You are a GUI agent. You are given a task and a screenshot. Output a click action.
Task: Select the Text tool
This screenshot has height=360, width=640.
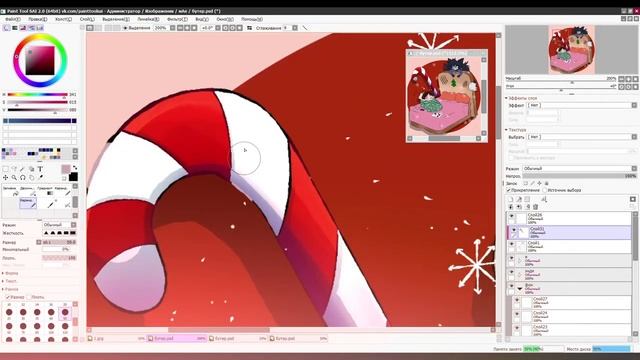point(40,169)
